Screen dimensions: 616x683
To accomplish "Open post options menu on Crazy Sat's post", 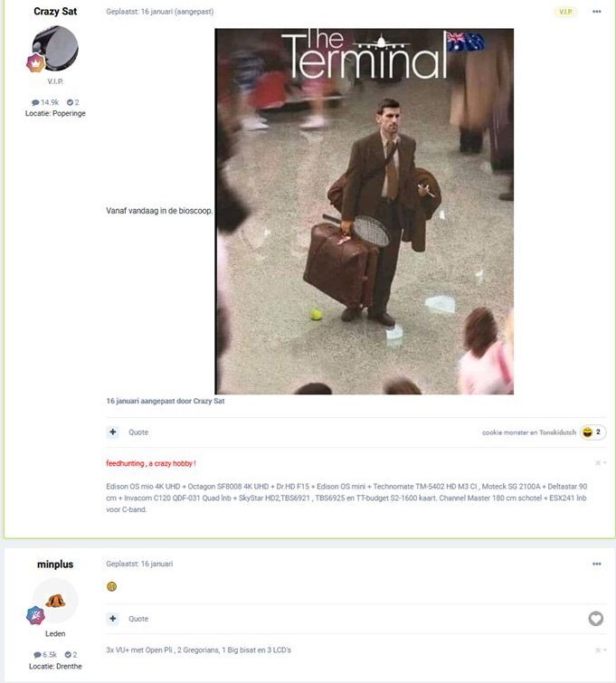I will (x=596, y=12).
